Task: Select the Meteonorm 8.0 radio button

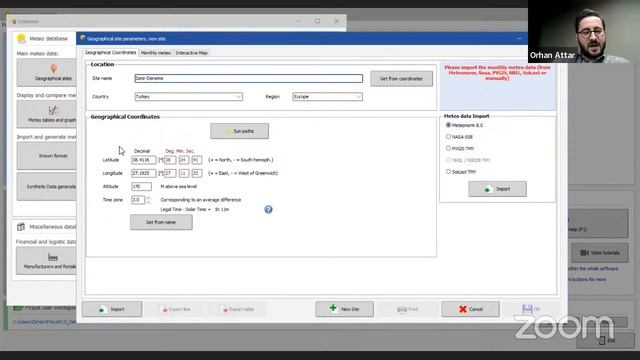Action: pos(448,125)
